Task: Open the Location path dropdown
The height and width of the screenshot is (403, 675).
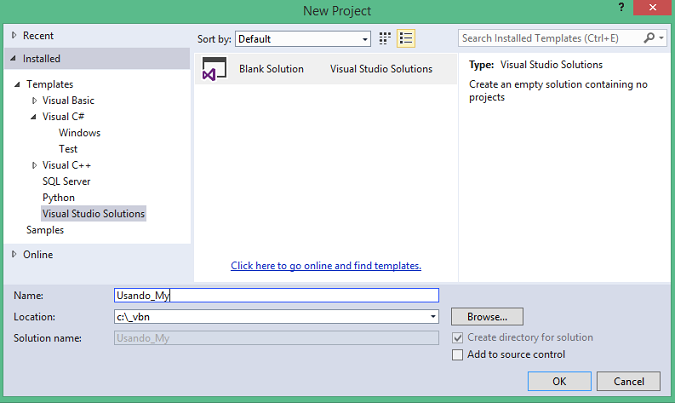Action: (433, 317)
